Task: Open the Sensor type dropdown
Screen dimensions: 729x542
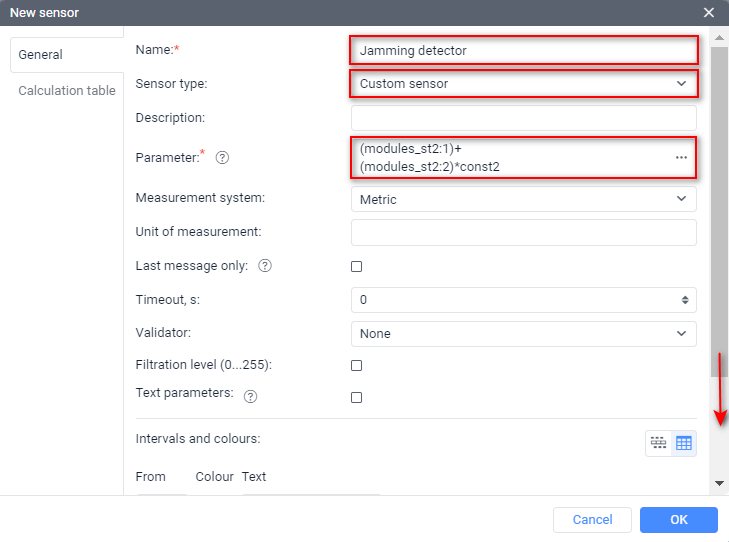Action: tap(523, 84)
